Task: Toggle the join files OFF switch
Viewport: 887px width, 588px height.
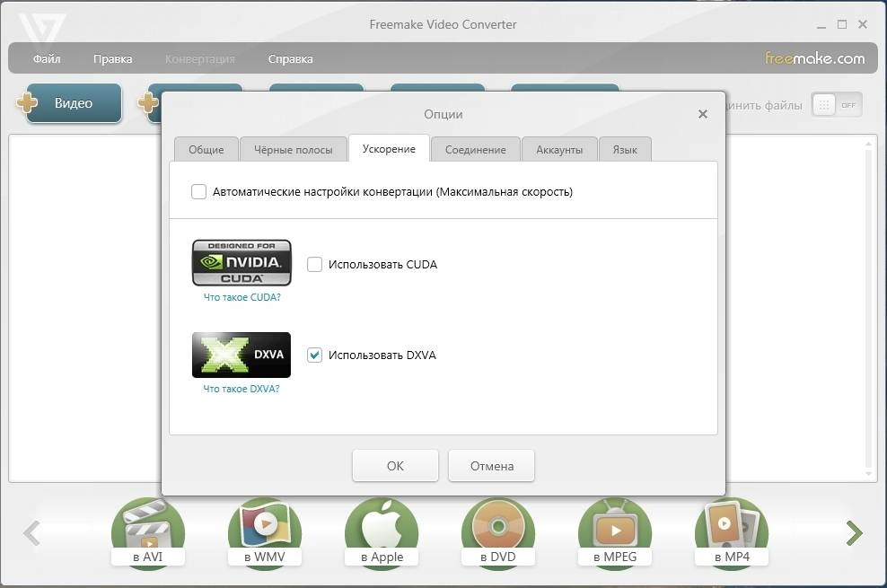Action: (837, 105)
